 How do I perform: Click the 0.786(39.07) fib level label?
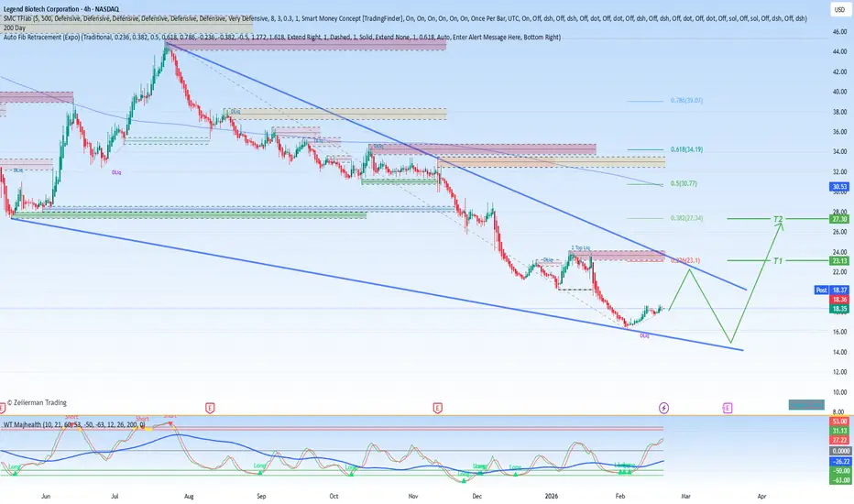[x=686, y=101]
